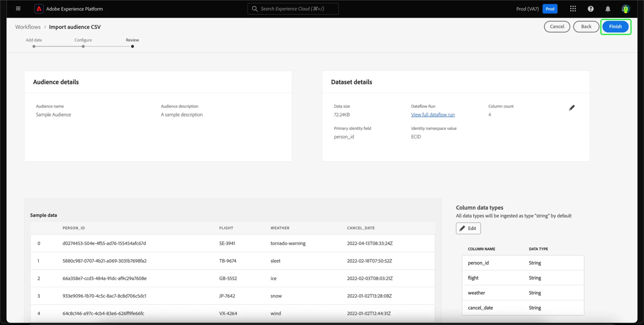Open the View full dataflow run link
This screenshot has width=644, height=325.
point(433,114)
